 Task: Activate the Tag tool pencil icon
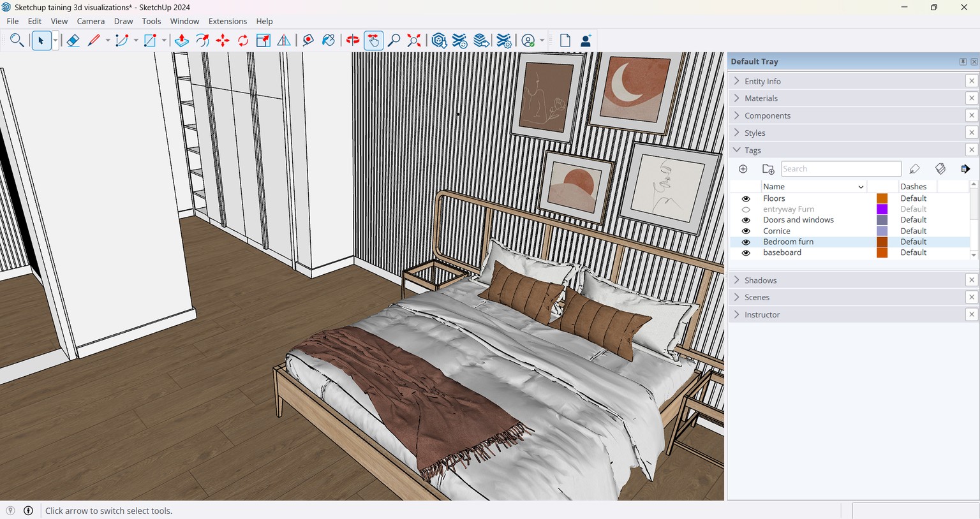(x=914, y=169)
